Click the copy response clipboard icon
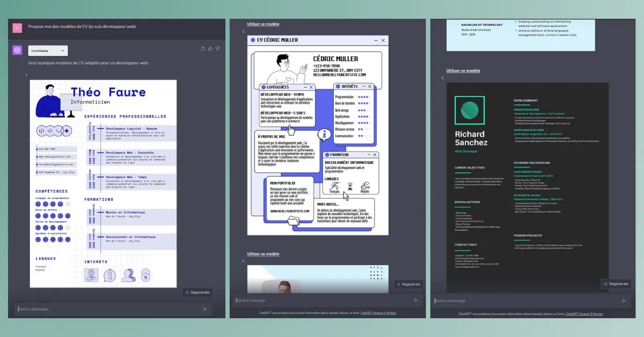This screenshot has width=644, height=337. tap(203, 49)
